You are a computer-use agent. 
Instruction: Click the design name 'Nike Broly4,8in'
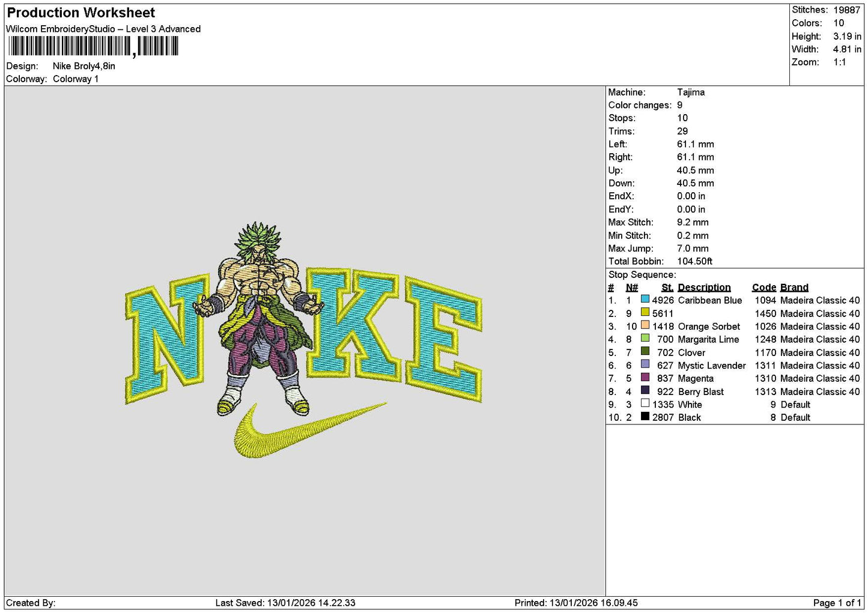84,66
